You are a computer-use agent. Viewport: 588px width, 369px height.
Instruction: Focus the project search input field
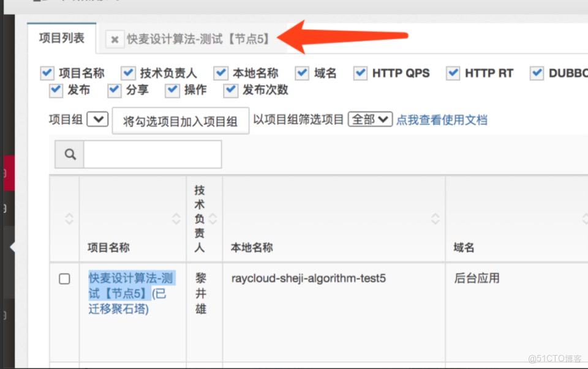(153, 154)
